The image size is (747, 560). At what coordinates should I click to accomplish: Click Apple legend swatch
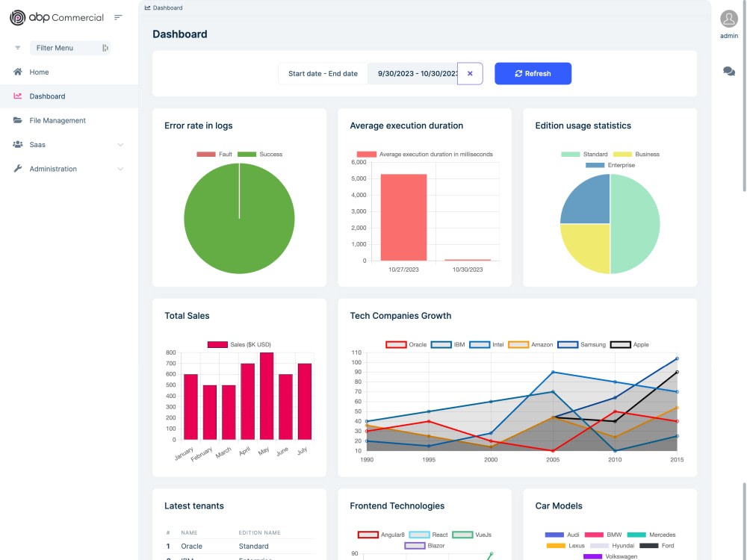click(x=620, y=344)
